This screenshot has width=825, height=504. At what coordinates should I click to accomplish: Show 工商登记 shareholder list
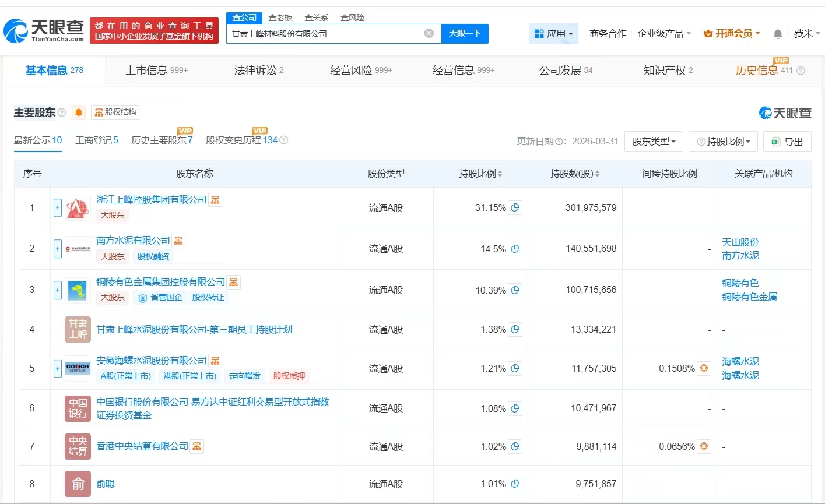[97, 140]
